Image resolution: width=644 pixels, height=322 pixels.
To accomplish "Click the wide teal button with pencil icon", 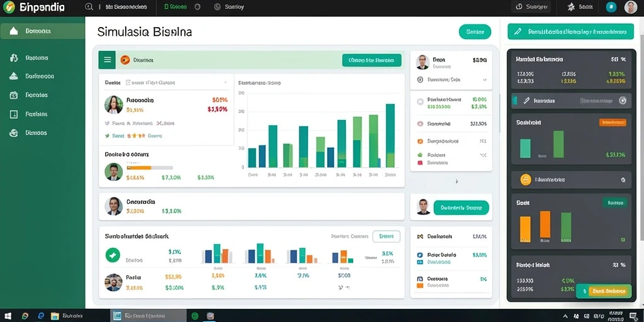I will coord(570,31).
